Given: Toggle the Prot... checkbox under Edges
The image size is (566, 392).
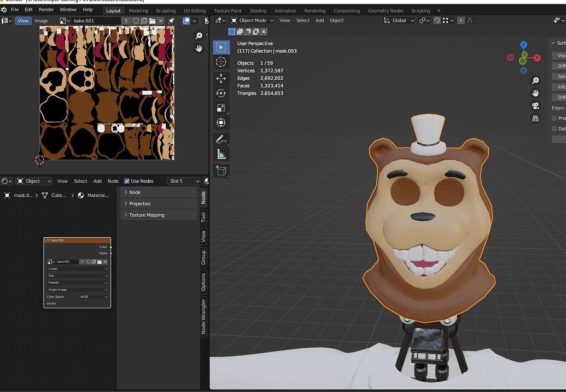Looking at the screenshot, I should (555, 118).
